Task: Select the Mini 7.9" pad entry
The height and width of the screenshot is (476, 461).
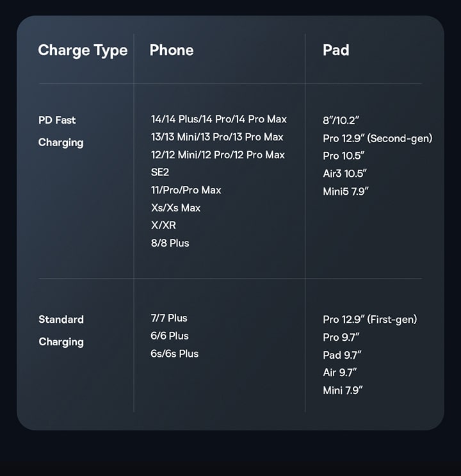Action: tap(343, 390)
